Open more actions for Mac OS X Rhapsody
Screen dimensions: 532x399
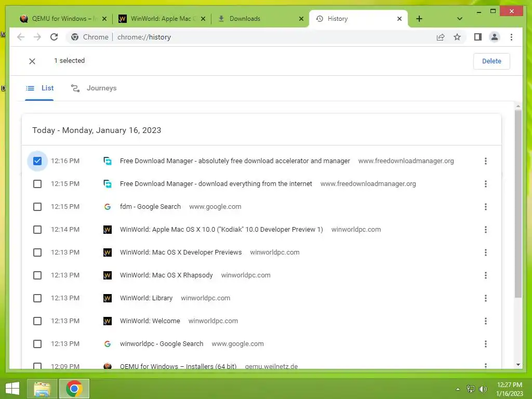[x=486, y=275]
